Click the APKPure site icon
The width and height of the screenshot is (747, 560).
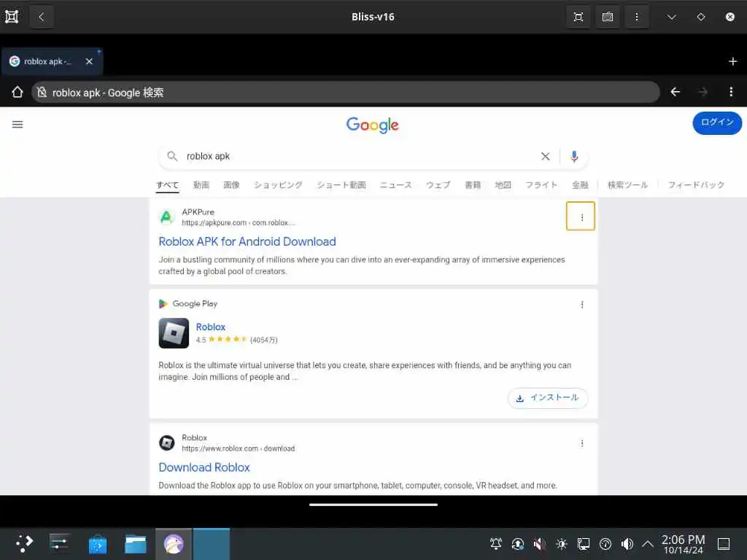[x=166, y=217]
